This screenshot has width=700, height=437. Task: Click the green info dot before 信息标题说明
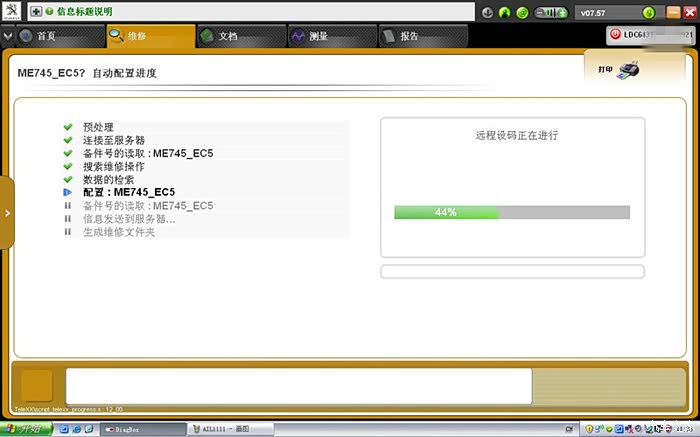[x=49, y=11]
